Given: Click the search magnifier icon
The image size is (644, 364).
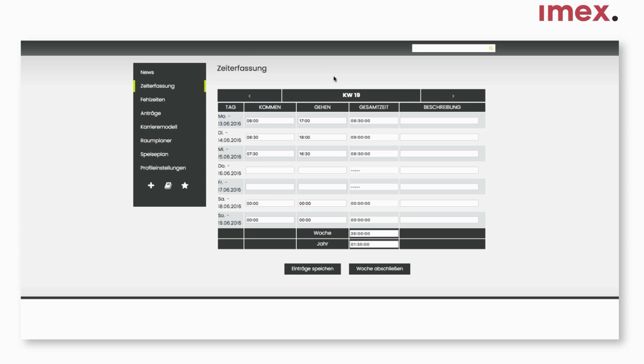Looking at the screenshot, I should 491,49.
